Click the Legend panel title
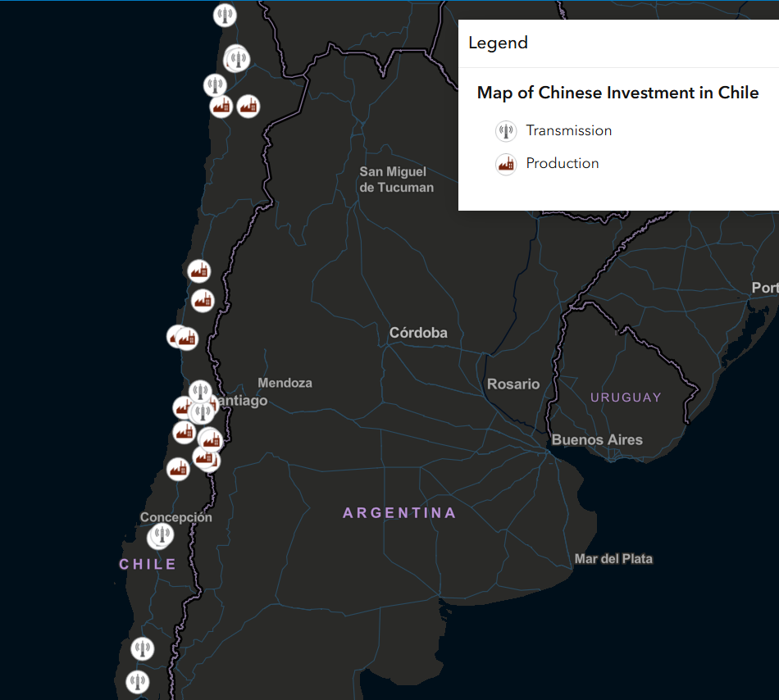 498,43
